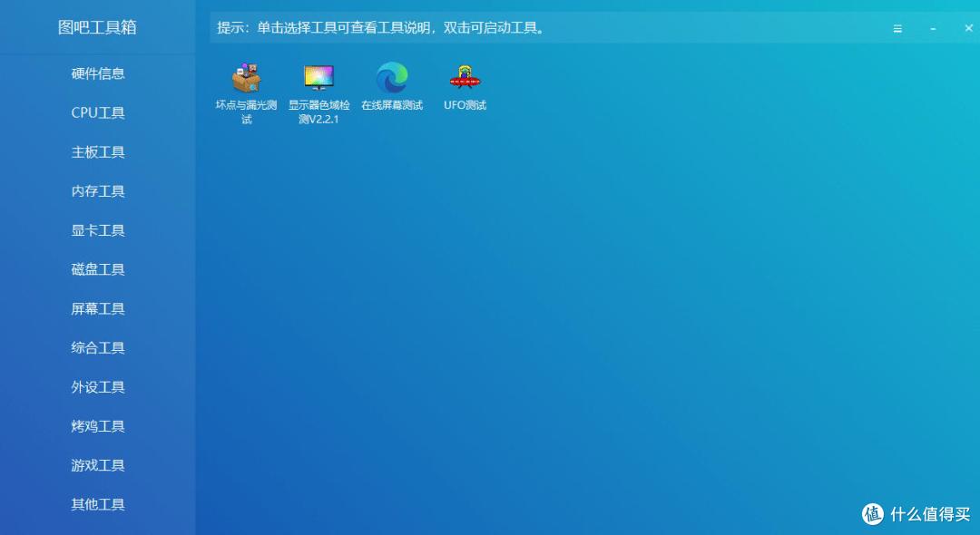Open the 烤鸡工具 category
Viewport: 980px width, 535px height.
pos(98,426)
